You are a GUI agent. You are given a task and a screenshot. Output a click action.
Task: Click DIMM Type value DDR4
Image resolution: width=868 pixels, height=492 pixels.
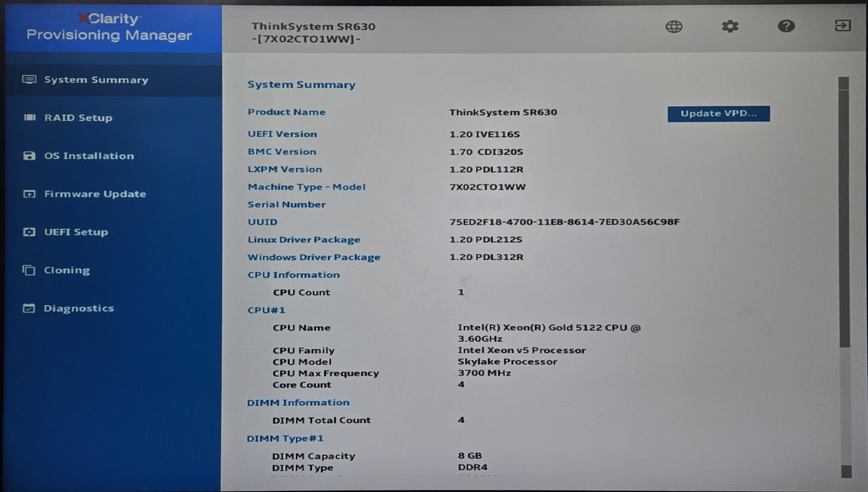click(472, 467)
